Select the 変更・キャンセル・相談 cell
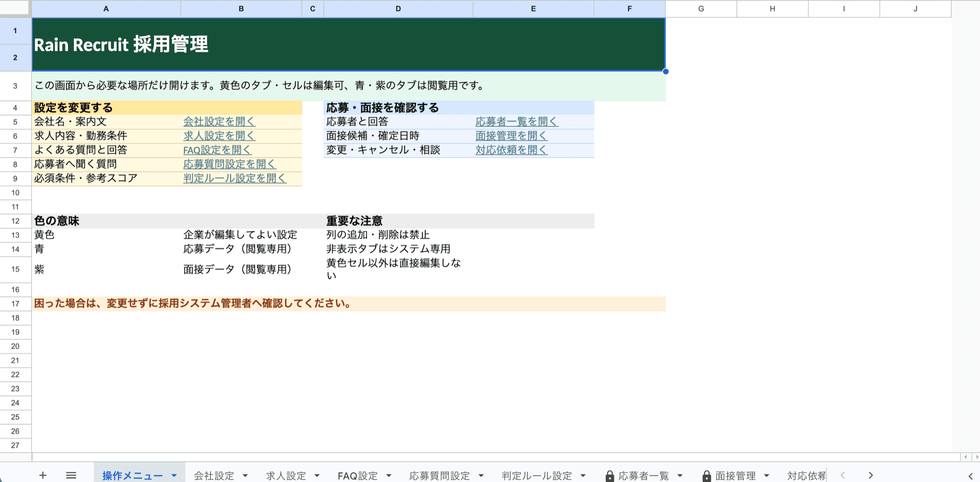Screen dimensions: 980x482 [398, 150]
